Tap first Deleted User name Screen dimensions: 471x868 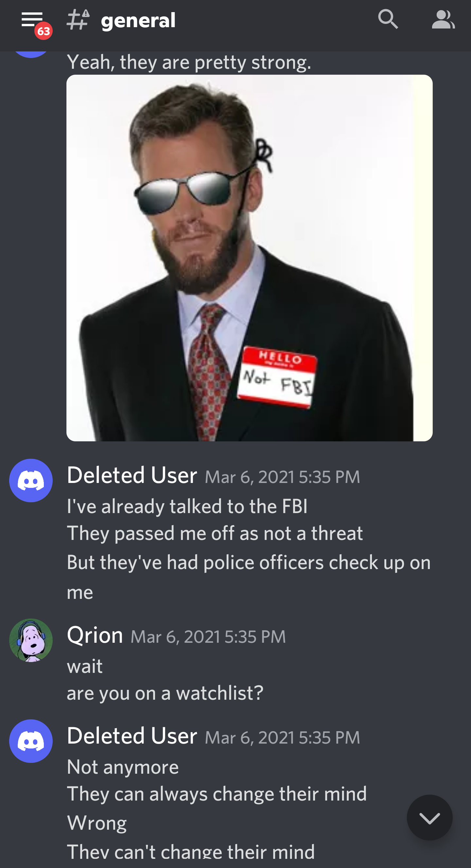132,475
